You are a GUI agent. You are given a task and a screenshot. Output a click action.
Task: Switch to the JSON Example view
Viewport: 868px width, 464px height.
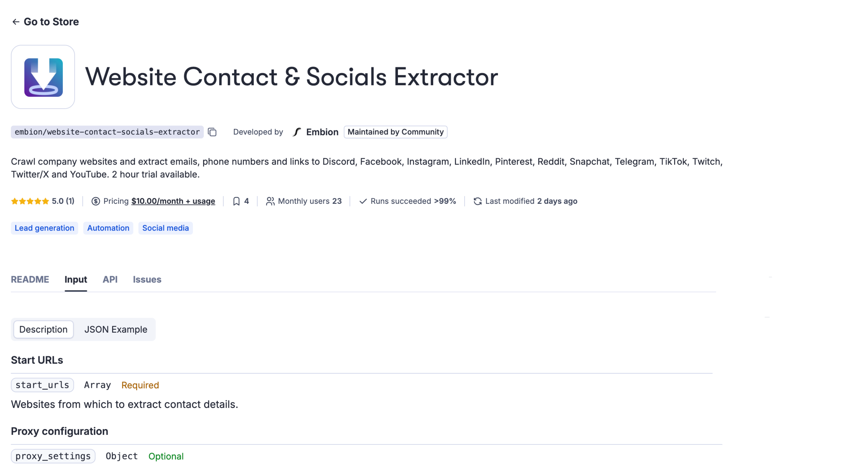pyautogui.click(x=116, y=329)
